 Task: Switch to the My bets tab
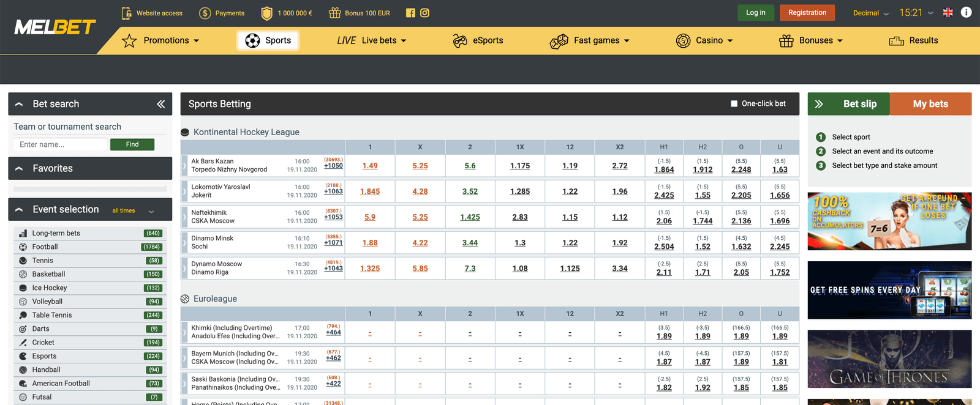coord(930,104)
